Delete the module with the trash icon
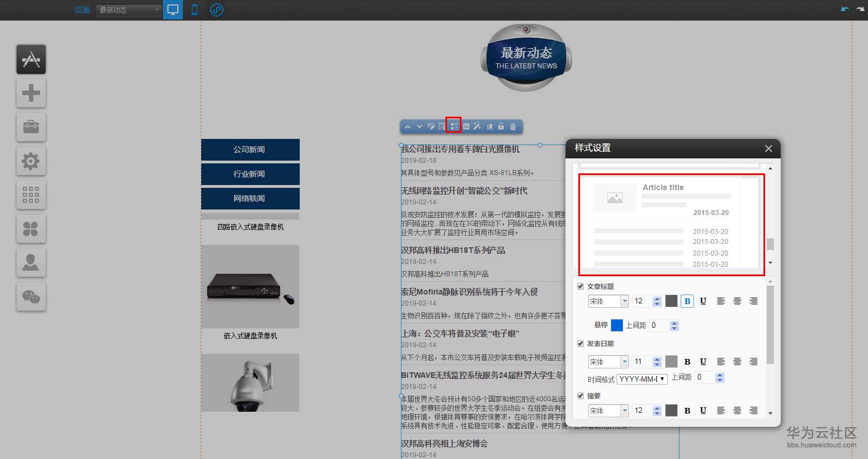 click(x=513, y=127)
